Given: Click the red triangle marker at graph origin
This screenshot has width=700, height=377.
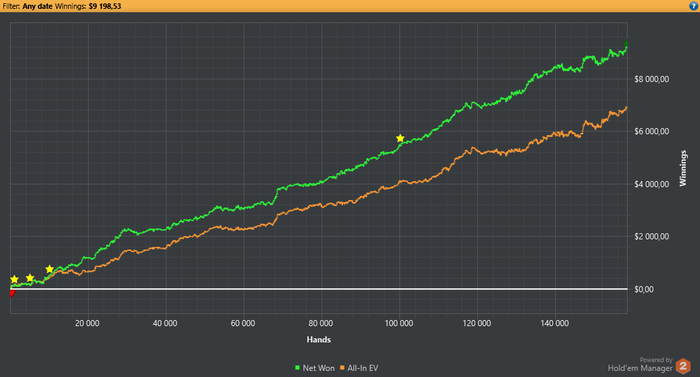Looking at the screenshot, I should [12, 293].
